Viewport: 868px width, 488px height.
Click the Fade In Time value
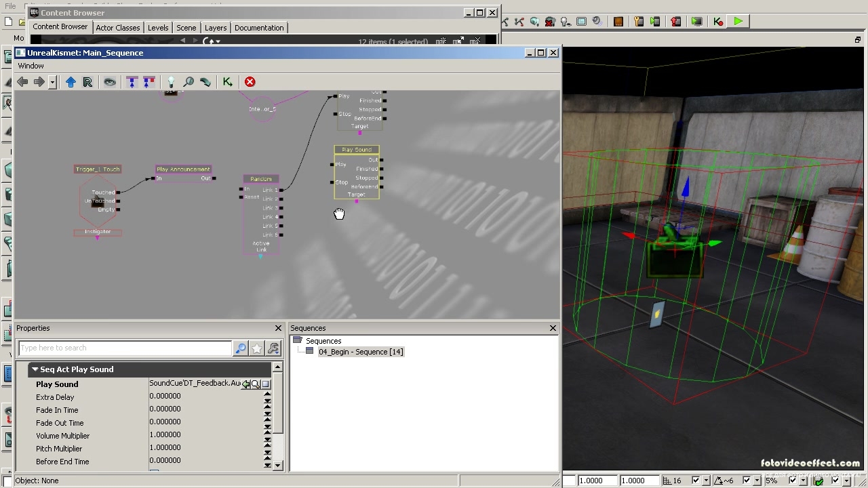click(x=206, y=409)
